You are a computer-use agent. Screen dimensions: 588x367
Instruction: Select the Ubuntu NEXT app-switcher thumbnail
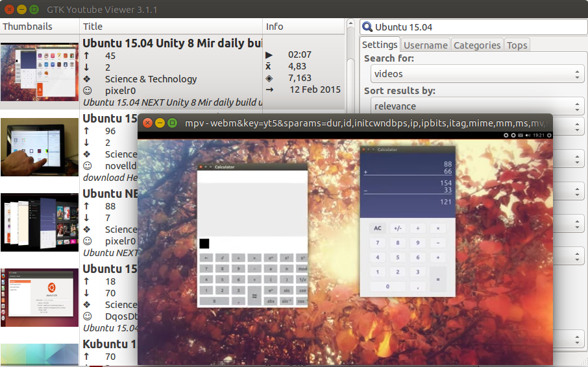pos(40,222)
